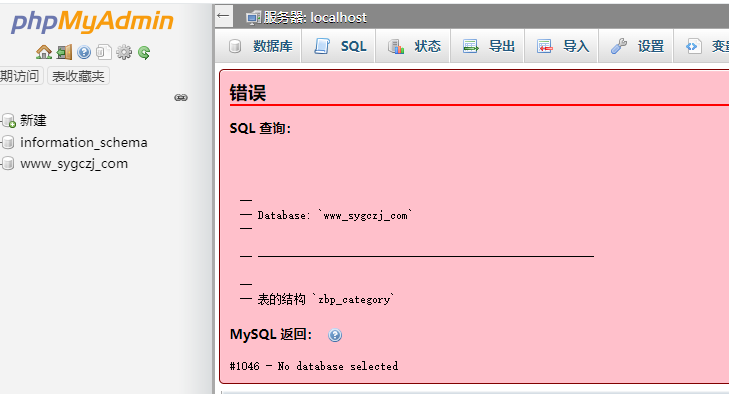
Task: Click the '表的结构 `zbp_category`' line
Action: tap(325, 299)
